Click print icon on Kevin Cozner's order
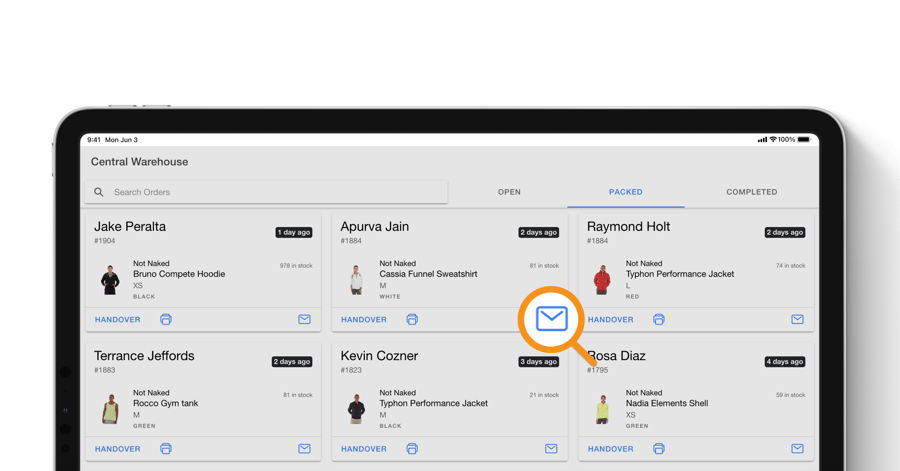Image resolution: width=900 pixels, height=471 pixels. 412,449
